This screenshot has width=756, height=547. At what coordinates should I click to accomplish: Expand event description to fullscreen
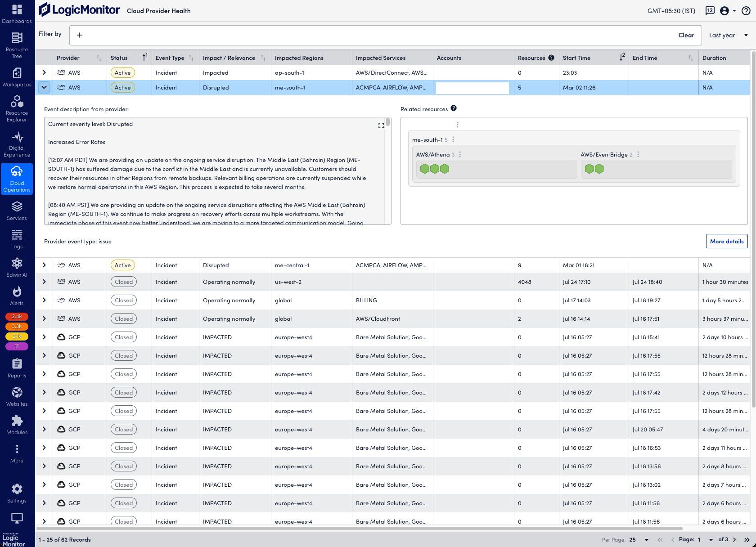(381, 126)
